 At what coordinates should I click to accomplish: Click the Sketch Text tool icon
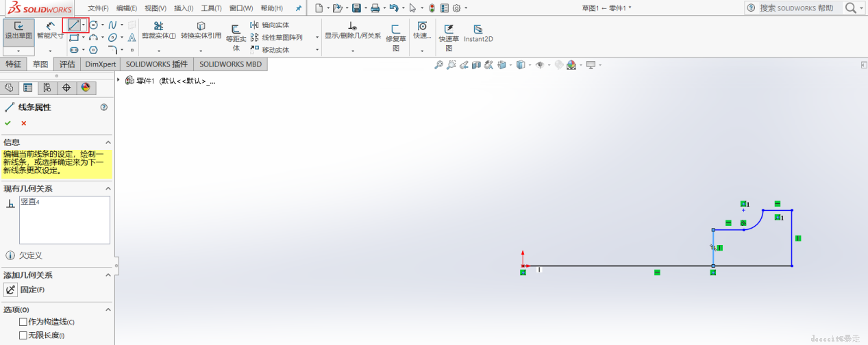(132, 38)
